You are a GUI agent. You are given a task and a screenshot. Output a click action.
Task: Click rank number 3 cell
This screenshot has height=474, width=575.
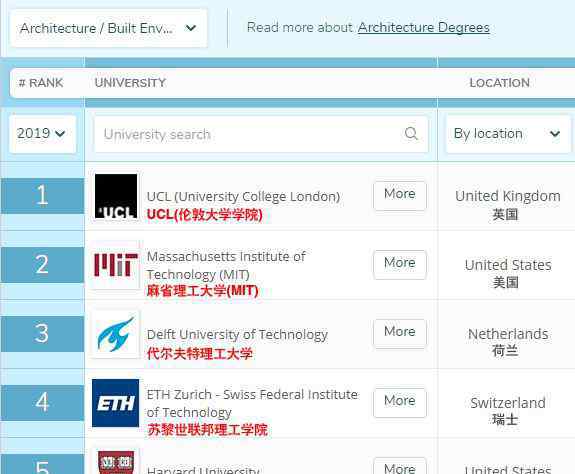point(43,333)
